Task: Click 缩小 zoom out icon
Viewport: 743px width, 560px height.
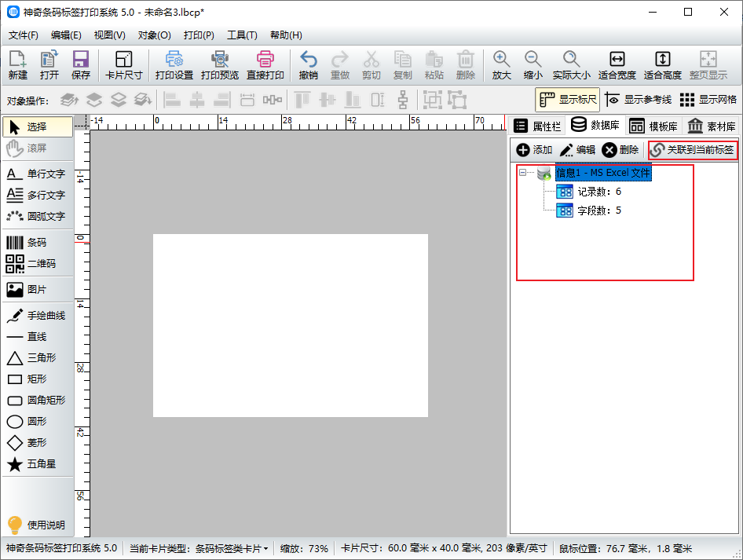Action: tap(533, 65)
